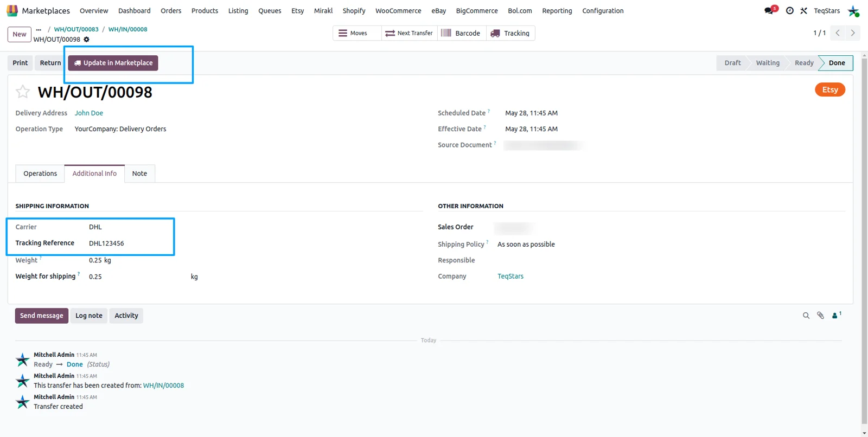Image resolution: width=868 pixels, height=437 pixels.
Task: Switch to the Operations tab
Action: [x=40, y=173]
